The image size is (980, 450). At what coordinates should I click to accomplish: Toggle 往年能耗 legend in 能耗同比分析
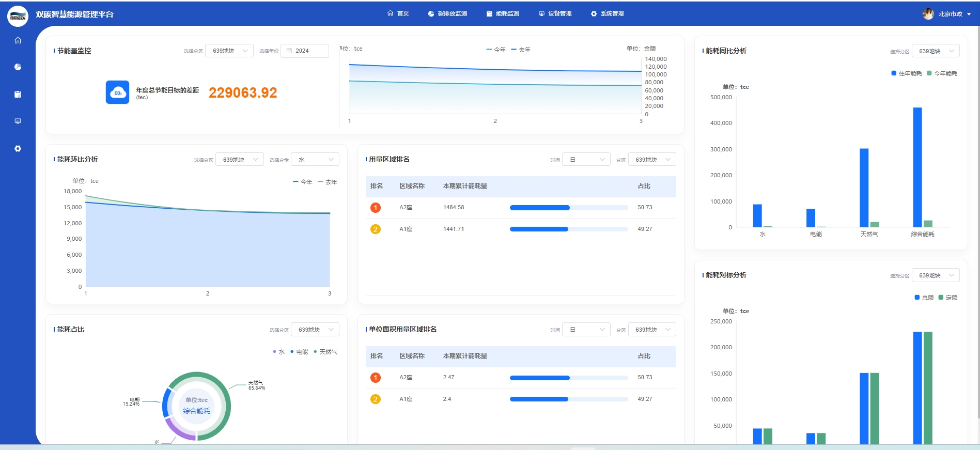coord(907,73)
